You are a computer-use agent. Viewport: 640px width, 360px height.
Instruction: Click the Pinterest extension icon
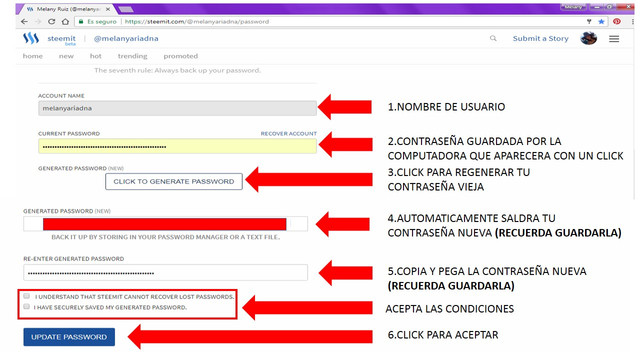pyautogui.click(x=617, y=22)
